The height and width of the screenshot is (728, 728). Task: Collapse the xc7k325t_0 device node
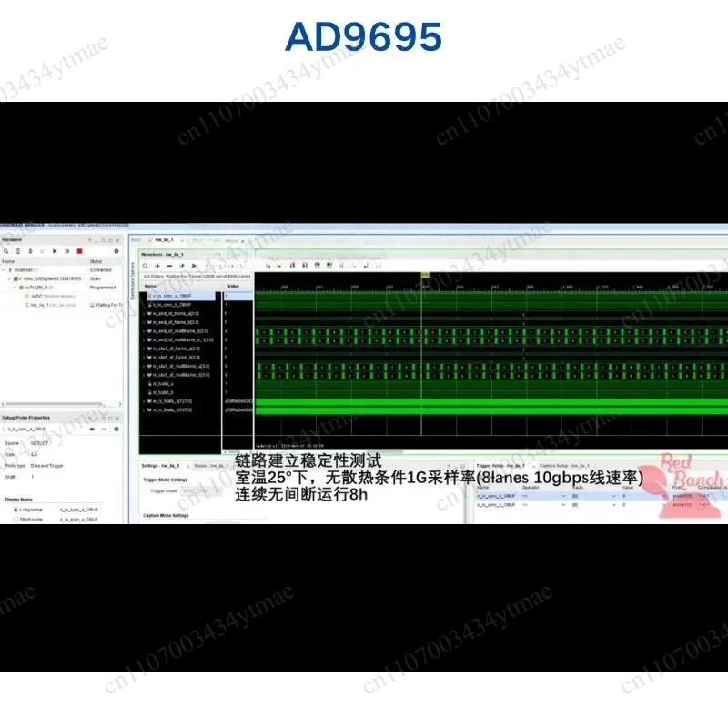(15, 288)
